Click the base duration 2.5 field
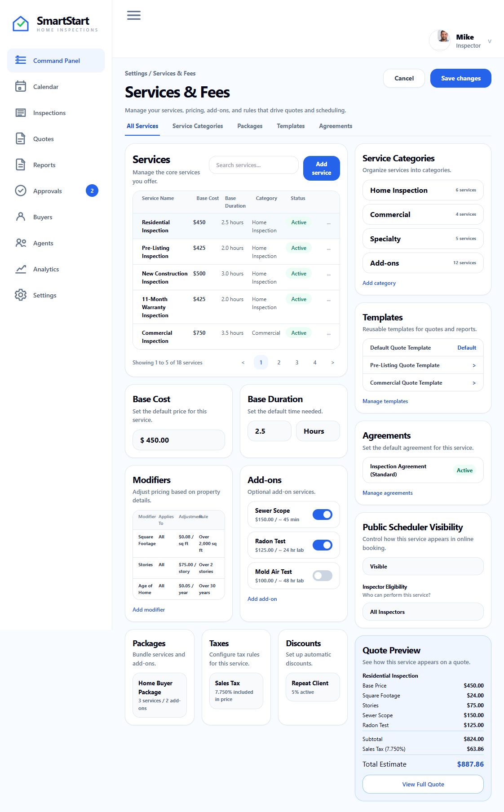Viewport: 504px width, 812px height. [x=270, y=431]
